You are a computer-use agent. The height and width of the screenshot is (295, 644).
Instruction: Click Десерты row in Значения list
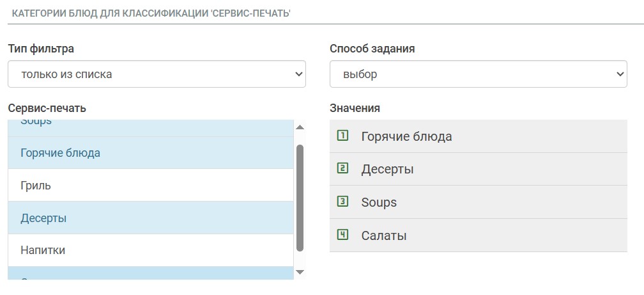tap(478, 170)
